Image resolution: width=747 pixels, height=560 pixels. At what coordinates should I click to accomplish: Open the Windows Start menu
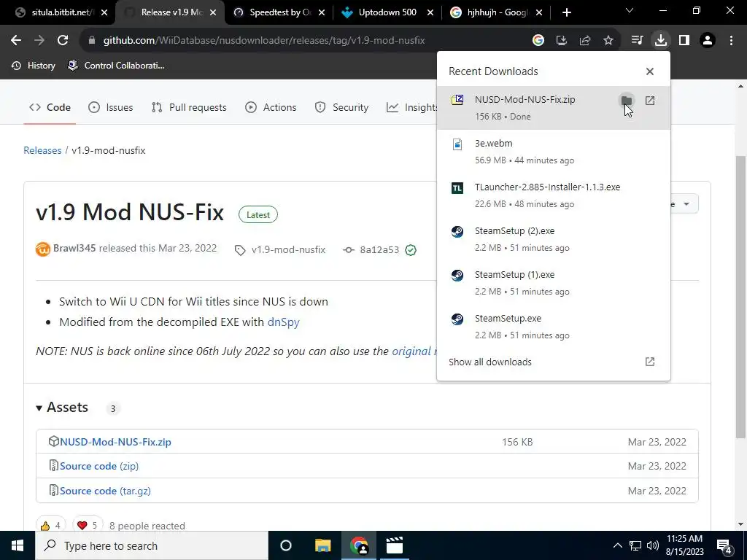[18, 545]
